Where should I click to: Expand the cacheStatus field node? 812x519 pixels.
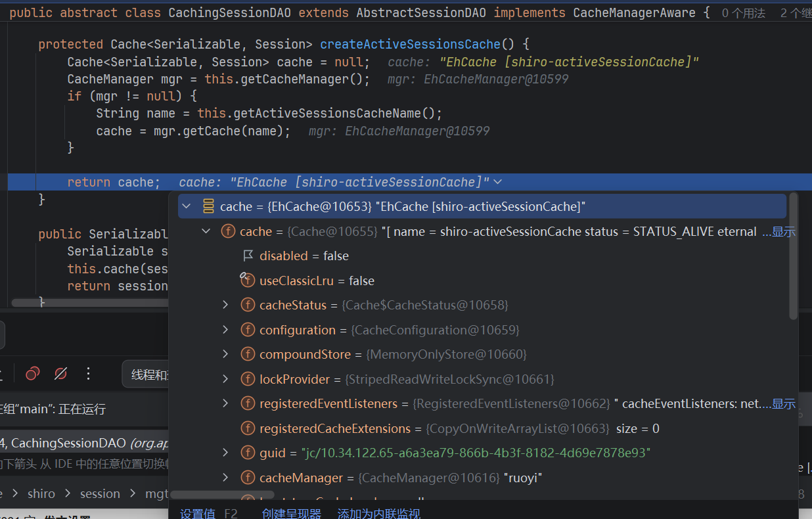pyautogui.click(x=225, y=305)
